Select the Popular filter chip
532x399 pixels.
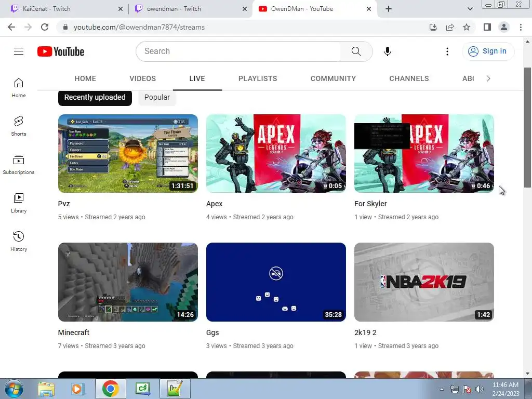157,97
